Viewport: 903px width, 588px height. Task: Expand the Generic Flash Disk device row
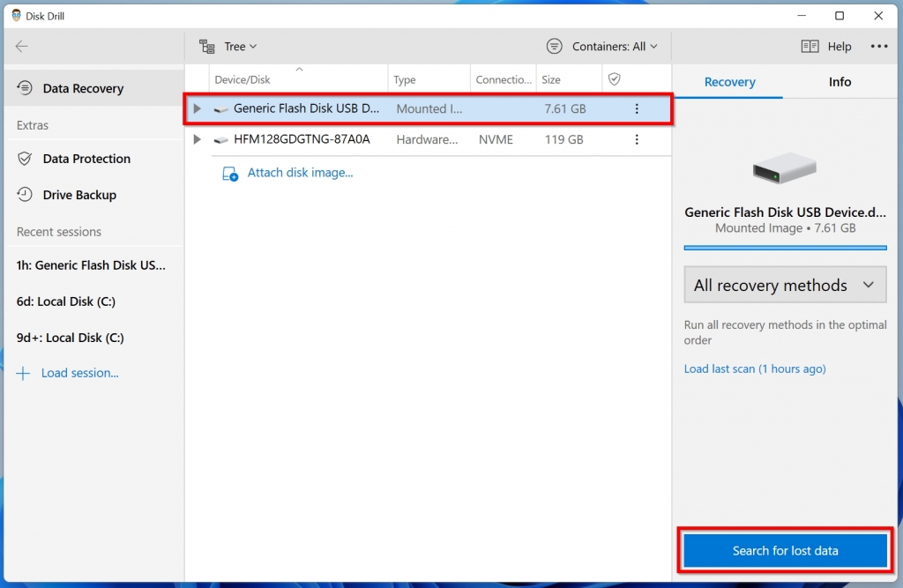tap(197, 108)
